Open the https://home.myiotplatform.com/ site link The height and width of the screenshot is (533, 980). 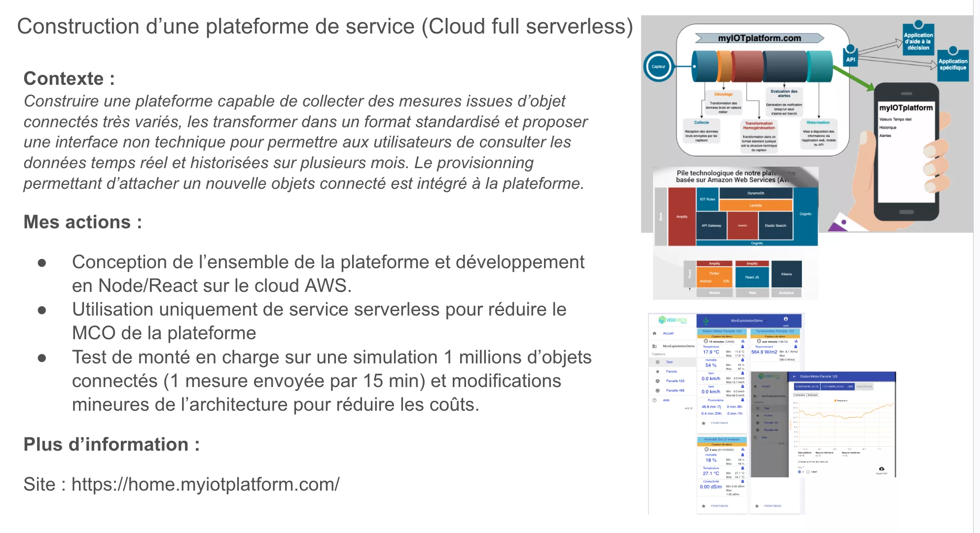(206, 484)
